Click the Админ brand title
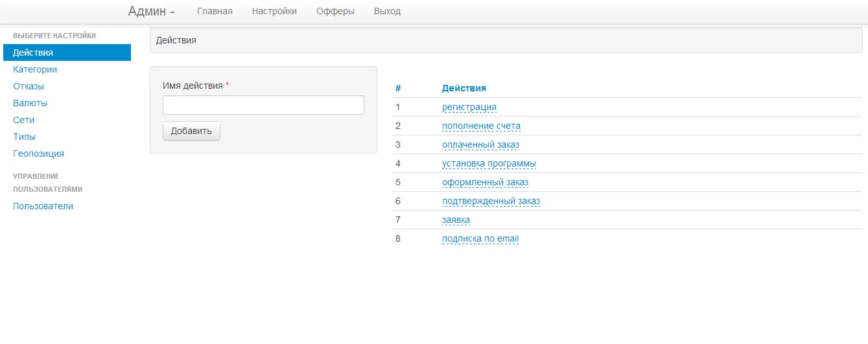This screenshot has width=868, height=344. pos(151,11)
